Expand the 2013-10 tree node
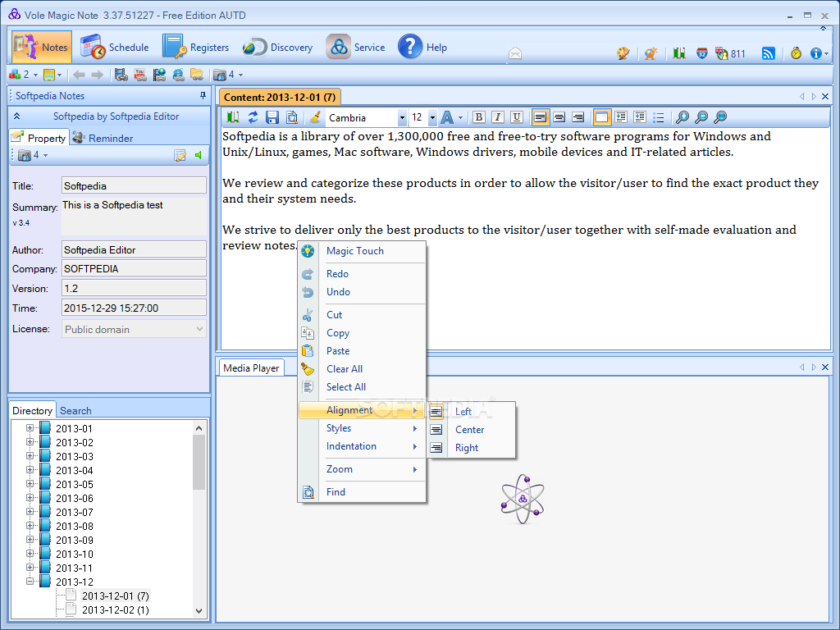 click(30, 554)
